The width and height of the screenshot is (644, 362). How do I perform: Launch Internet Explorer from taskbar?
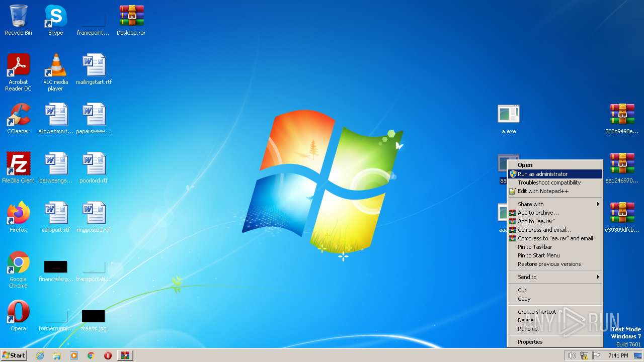point(40,355)
